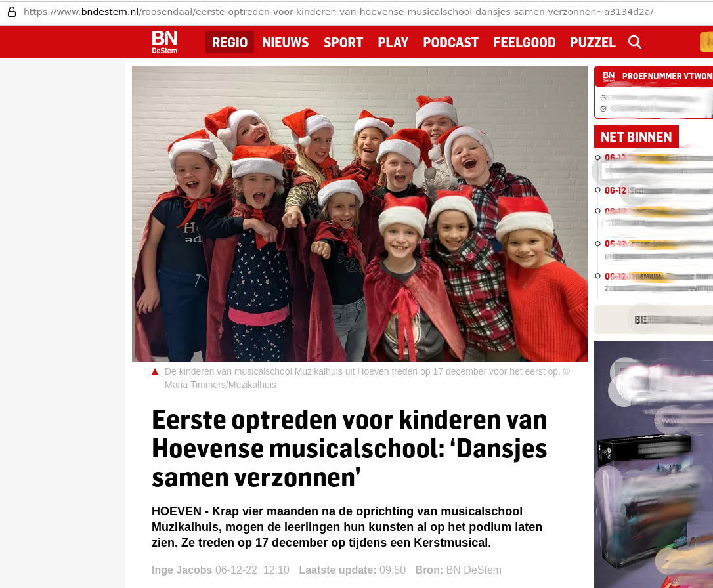
Task: Click the red triangle beside photo caption
Action: coord(155,371)
